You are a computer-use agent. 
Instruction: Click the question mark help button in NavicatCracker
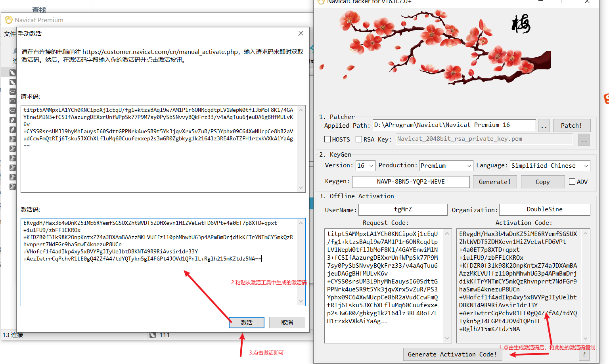[584, 354]
